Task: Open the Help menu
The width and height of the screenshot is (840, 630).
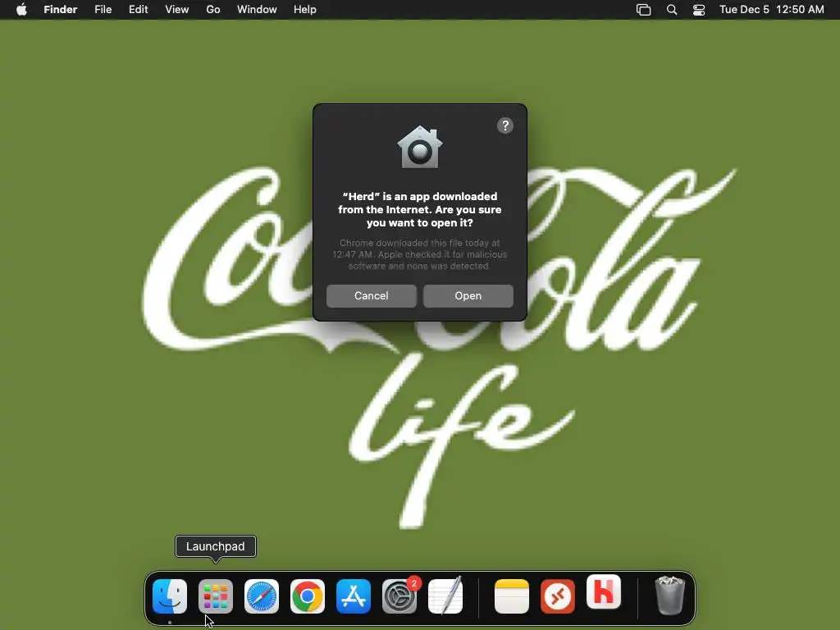Action: [x=305, y=10]
